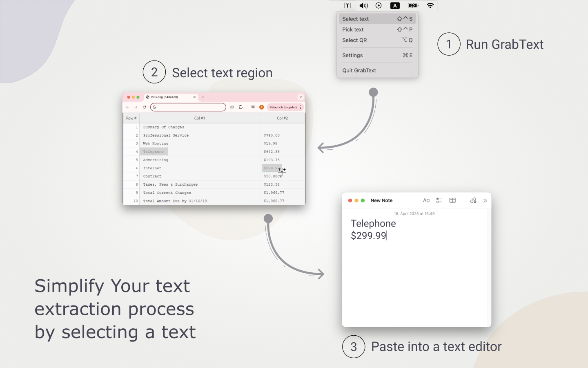Reload the Bills.png page
This screenshot has height=368, width=588.
pyautogui.click(x=145, y=107)
